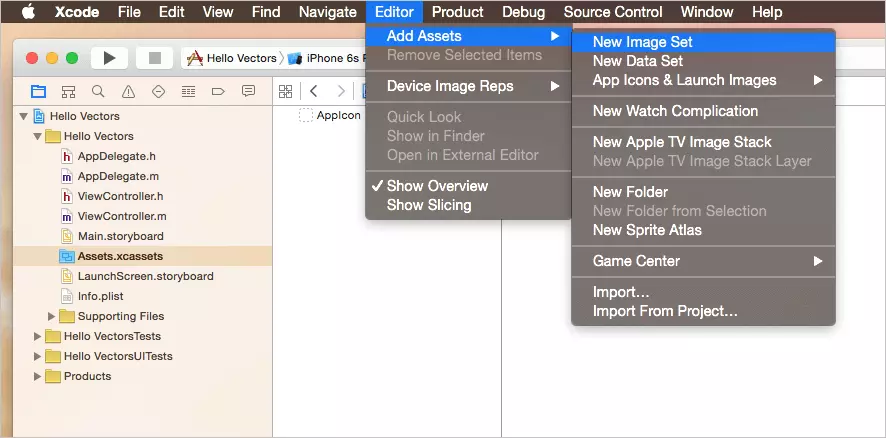Click the ViewController.m file icon

(x=67, y=216)
